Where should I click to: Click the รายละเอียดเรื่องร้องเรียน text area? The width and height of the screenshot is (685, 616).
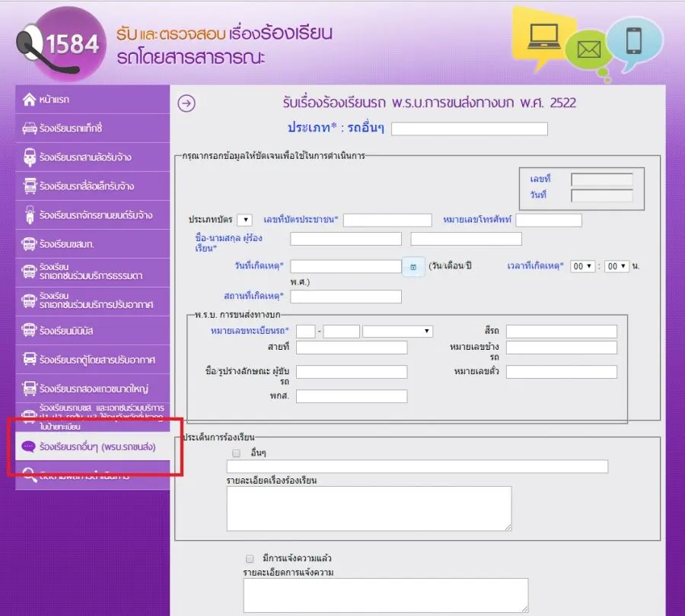tap(368, 508)
